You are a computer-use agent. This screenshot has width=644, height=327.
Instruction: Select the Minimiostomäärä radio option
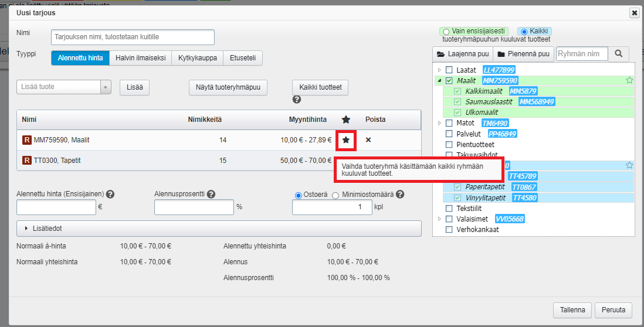coord(335,195)
